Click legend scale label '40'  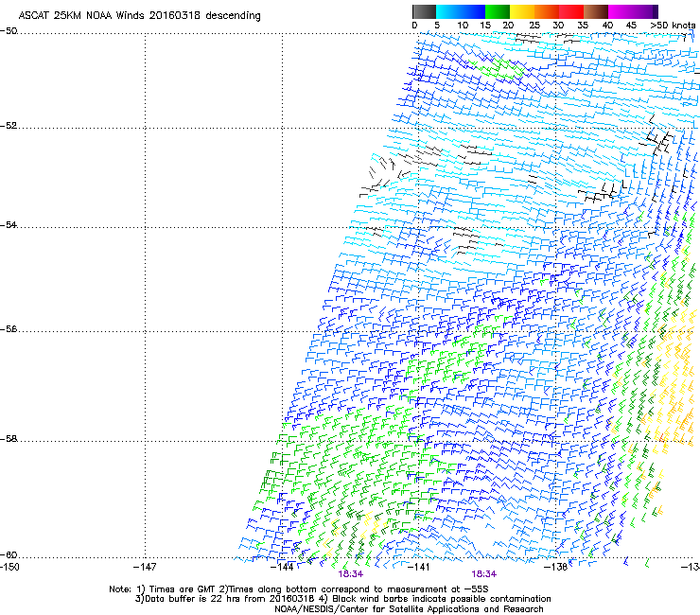(x=607, y=26)
